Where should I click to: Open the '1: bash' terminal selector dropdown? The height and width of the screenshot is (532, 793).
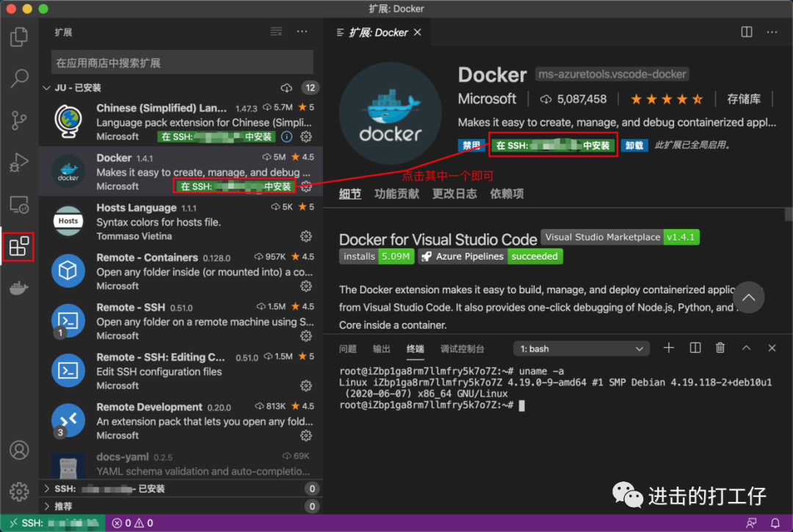581,348
